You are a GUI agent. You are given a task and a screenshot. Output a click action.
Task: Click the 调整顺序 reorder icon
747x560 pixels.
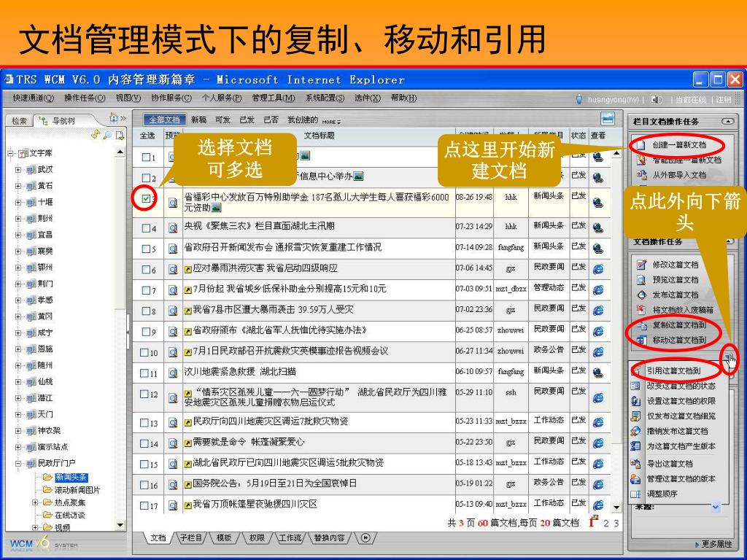(635, 494)
